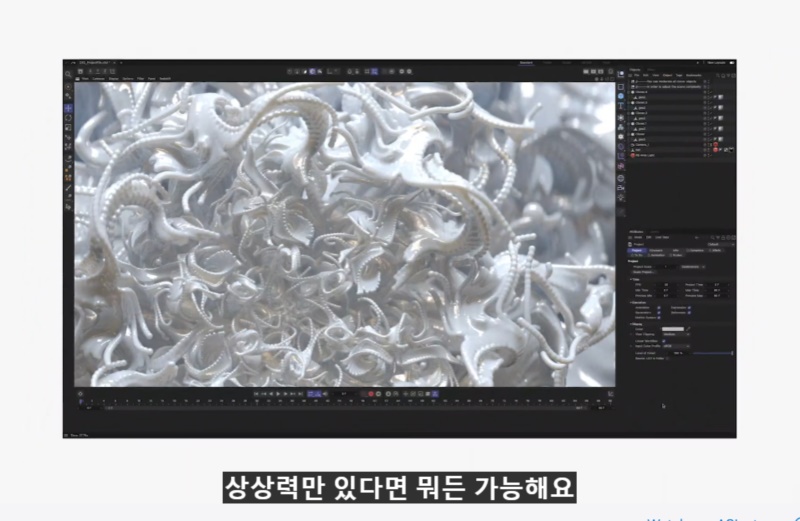The image size is (800, 521).
Task: Click the blue sphere icon in right palette
Action: click(621, 96)
